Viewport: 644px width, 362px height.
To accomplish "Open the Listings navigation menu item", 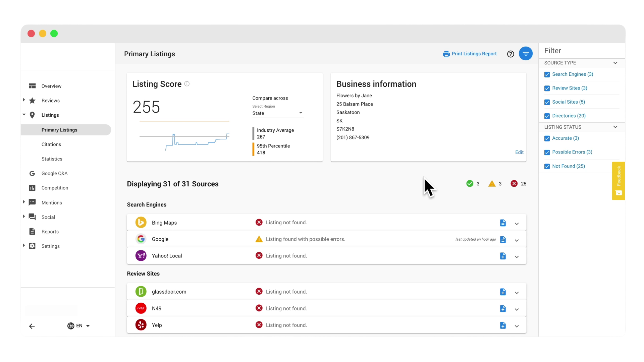I will click(x=50, y=115).
